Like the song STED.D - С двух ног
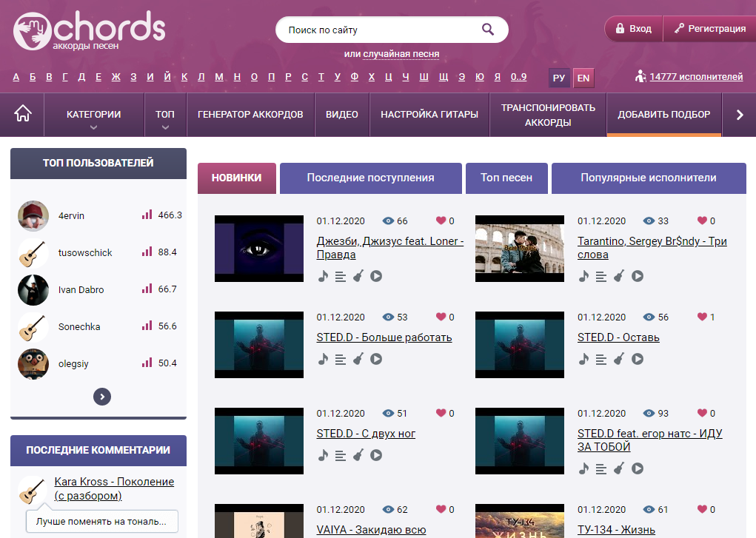The height and width of the screenshot is (538, 756). tap(441, 413)
